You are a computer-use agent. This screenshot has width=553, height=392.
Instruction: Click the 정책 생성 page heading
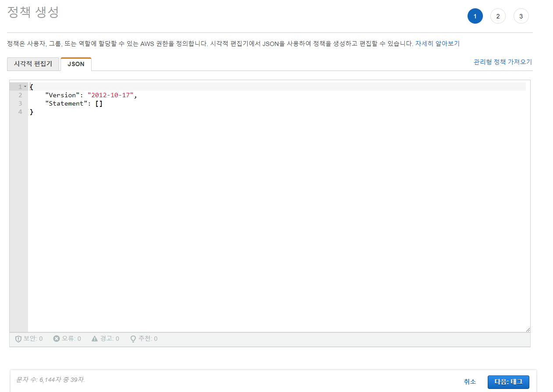[x=33, y=13]
